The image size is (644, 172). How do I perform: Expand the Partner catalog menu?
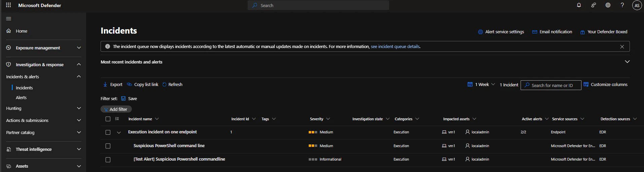[x=79, y=132]
